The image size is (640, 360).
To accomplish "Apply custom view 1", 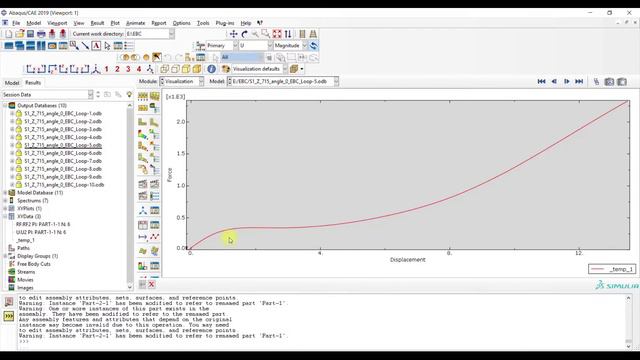I will [107, 69].
